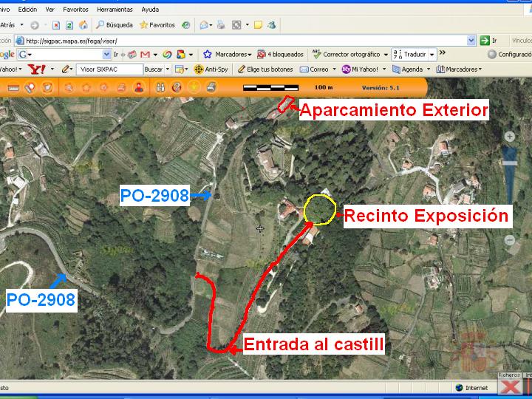Screen dimensions: 532x399
Task: Click the Yahoo! logo in toolbar
Action: coord(36,69)
